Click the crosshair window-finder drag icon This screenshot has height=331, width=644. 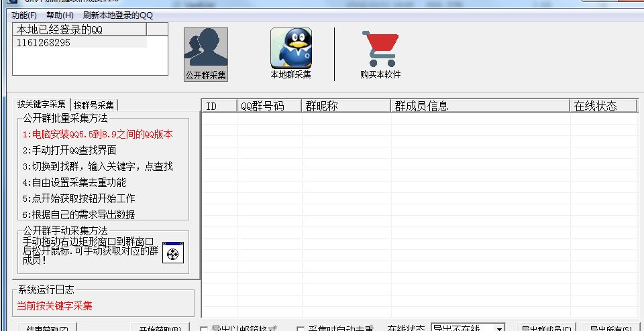coord(173,253)
